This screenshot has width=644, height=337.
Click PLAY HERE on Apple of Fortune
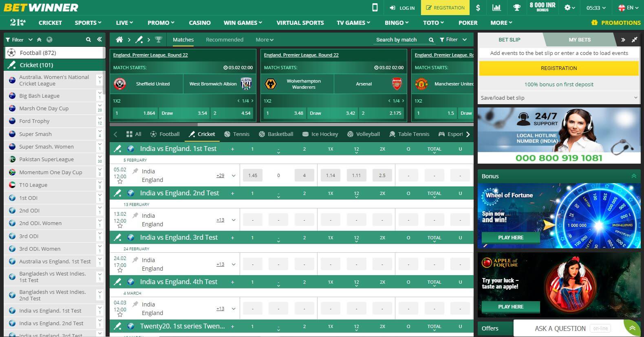click(511, 307)
